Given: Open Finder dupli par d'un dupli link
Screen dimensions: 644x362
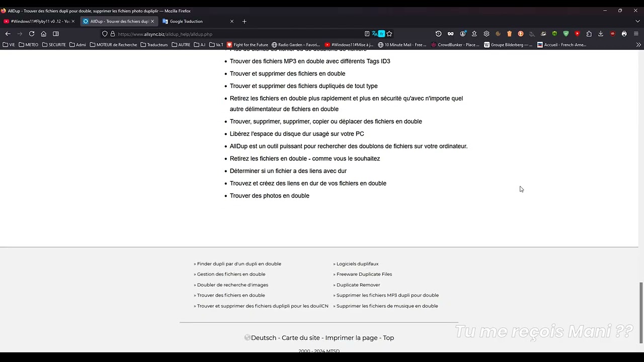Looking at the screenshot, I should point(239,263).
